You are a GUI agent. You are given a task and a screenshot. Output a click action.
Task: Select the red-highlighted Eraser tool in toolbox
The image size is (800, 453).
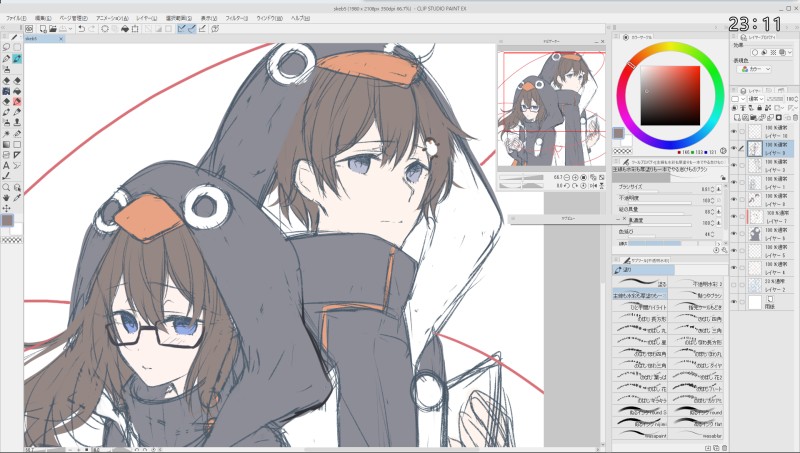[x=17, y=100]
